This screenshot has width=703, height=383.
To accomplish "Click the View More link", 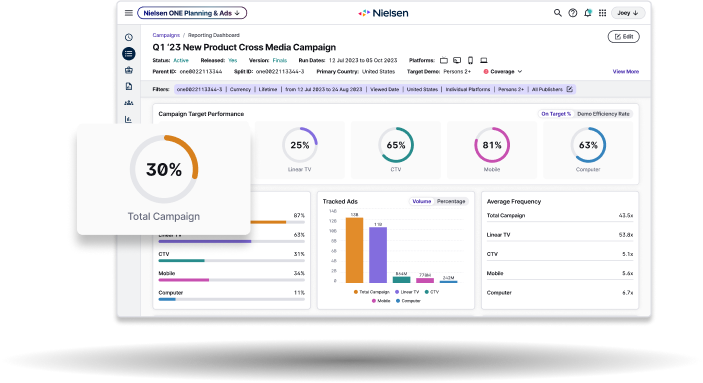I will (x=625, y=72).
